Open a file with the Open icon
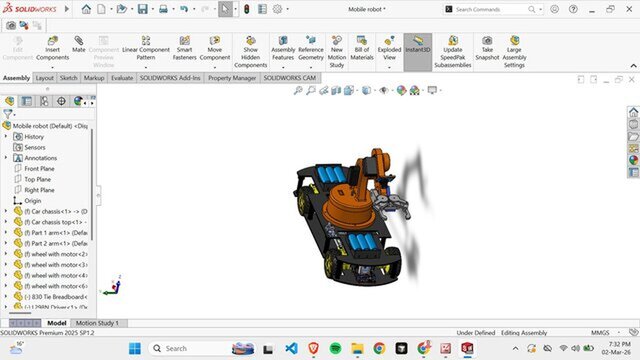 122,9
